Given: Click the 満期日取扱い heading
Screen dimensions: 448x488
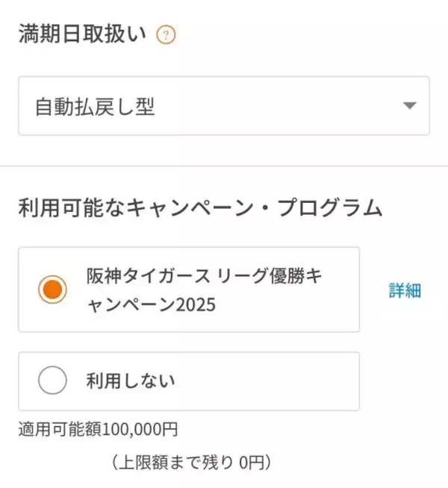Looking at the screenshot, I should pyautogui.click(x=82, y=34).
